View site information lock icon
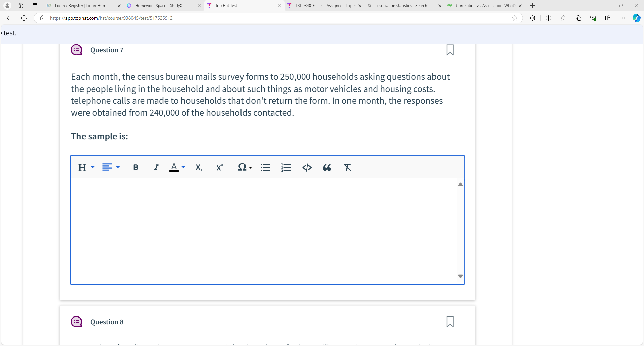 pyautogui.click(x=42, y=18)
